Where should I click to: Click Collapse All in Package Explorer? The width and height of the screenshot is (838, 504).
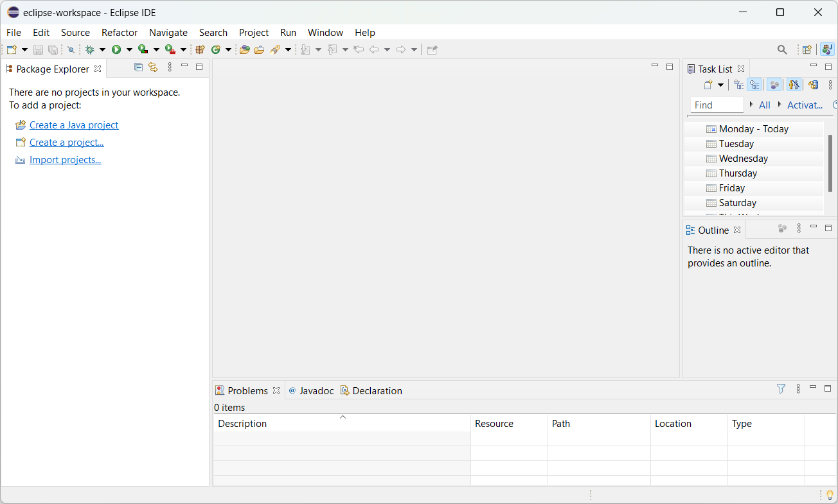tap(138, 67)
